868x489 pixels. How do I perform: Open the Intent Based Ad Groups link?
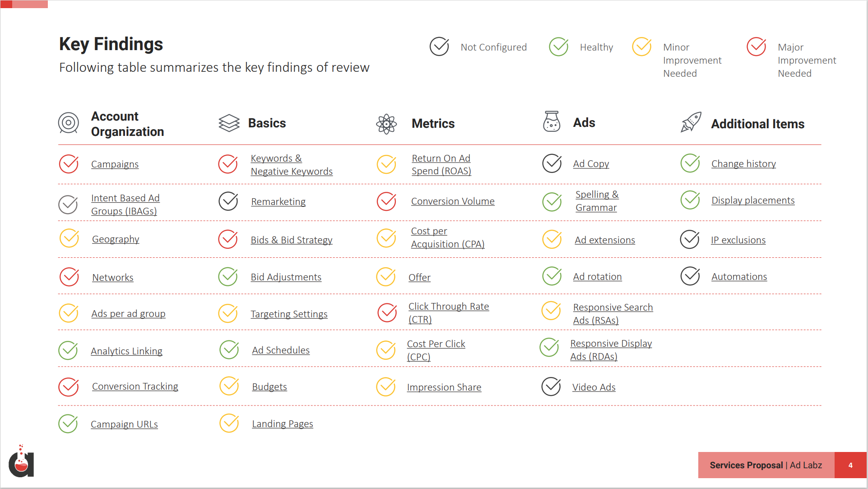(125, 205)
